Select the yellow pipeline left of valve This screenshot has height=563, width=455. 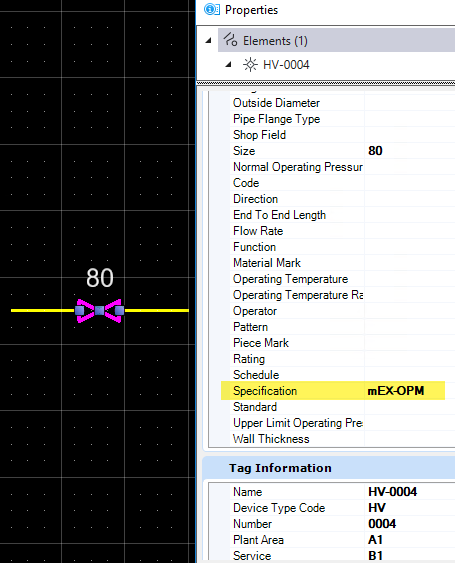click(x=43, y=311)
